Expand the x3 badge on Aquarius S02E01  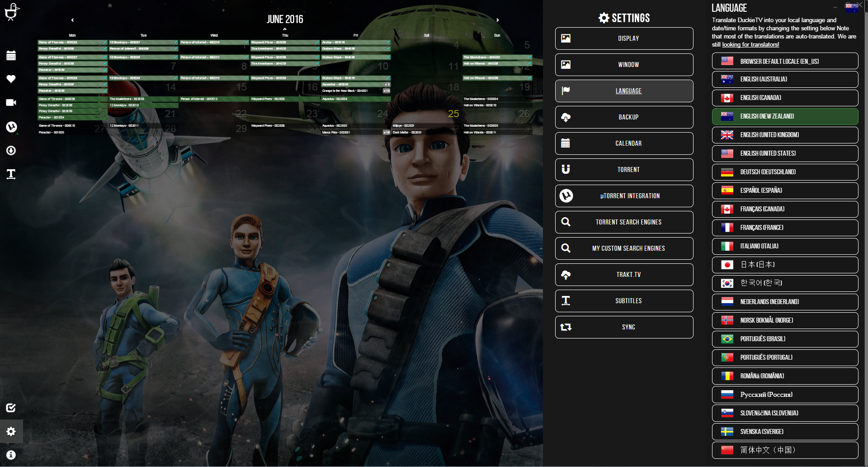pyautogui.click(x=387, y=85)
